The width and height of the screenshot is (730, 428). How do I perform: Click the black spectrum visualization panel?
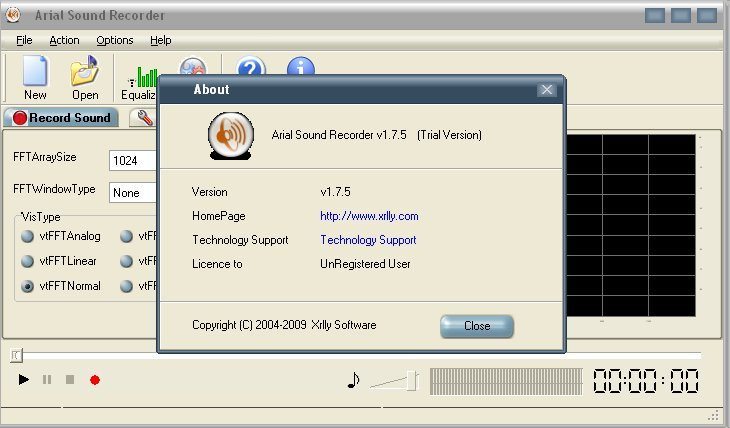coord(631,225)
